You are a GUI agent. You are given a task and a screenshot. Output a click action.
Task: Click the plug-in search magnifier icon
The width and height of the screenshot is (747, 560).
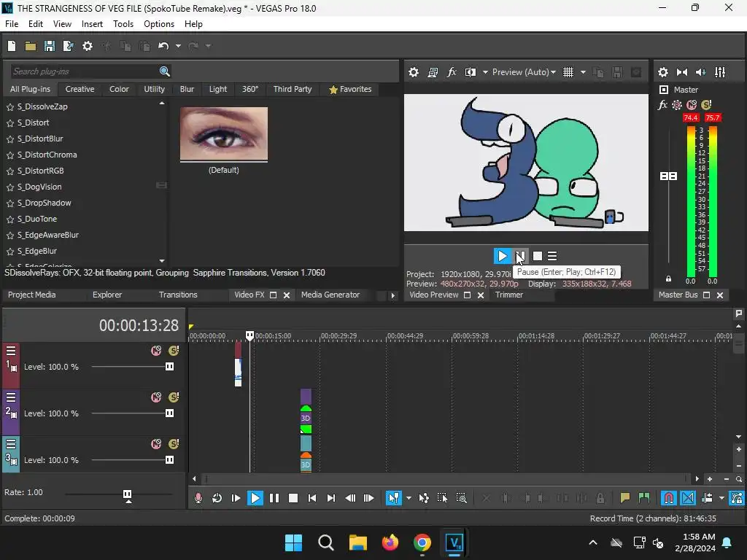(165, 71)
